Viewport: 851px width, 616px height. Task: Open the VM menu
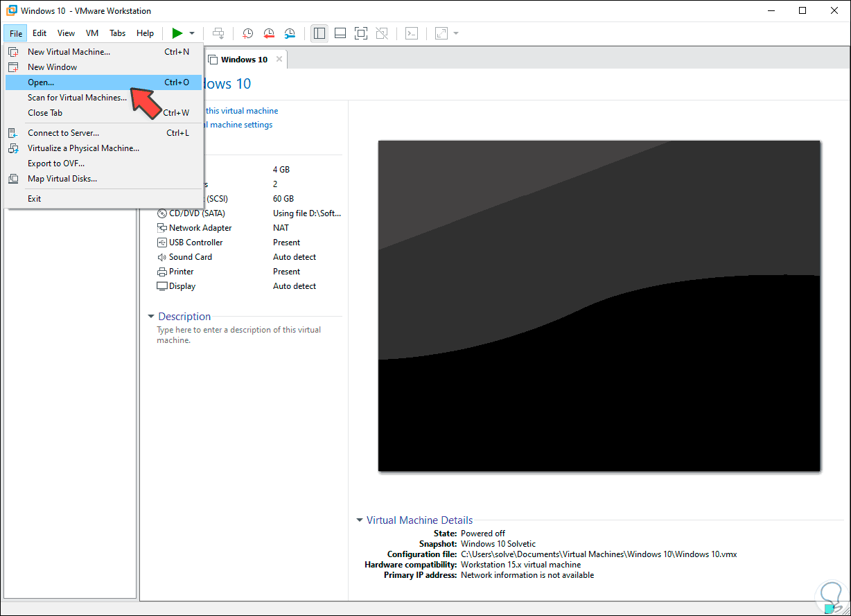92,33
